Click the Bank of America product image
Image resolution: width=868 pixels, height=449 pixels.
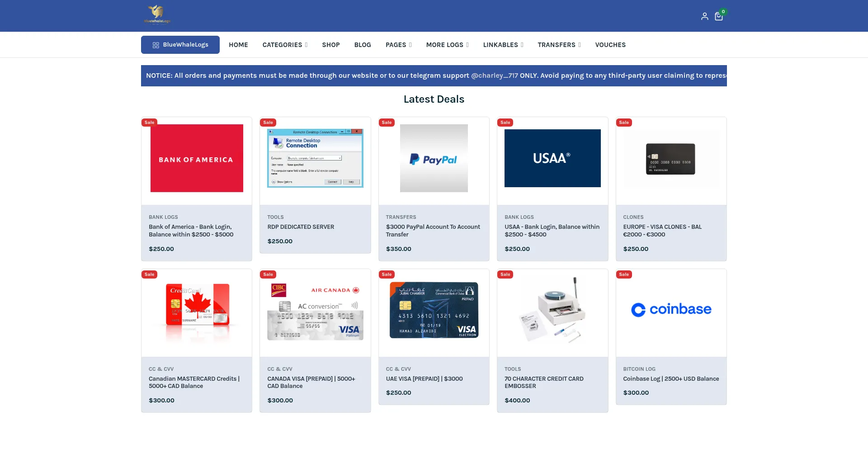coord(197,158)
